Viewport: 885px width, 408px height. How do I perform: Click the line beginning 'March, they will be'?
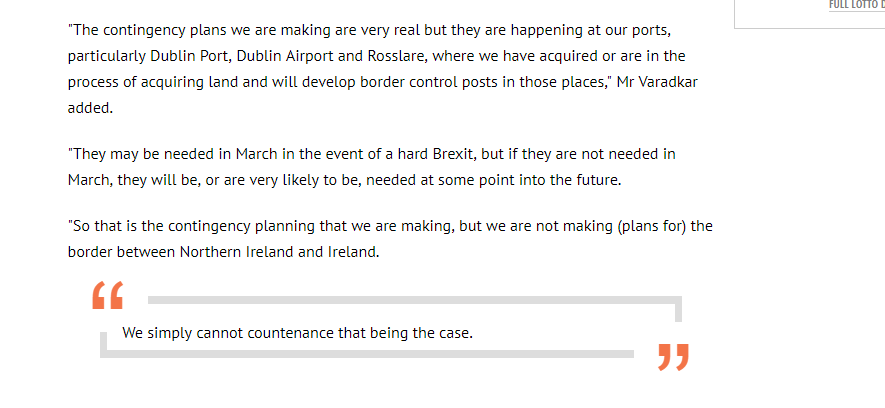click(344, 181)
